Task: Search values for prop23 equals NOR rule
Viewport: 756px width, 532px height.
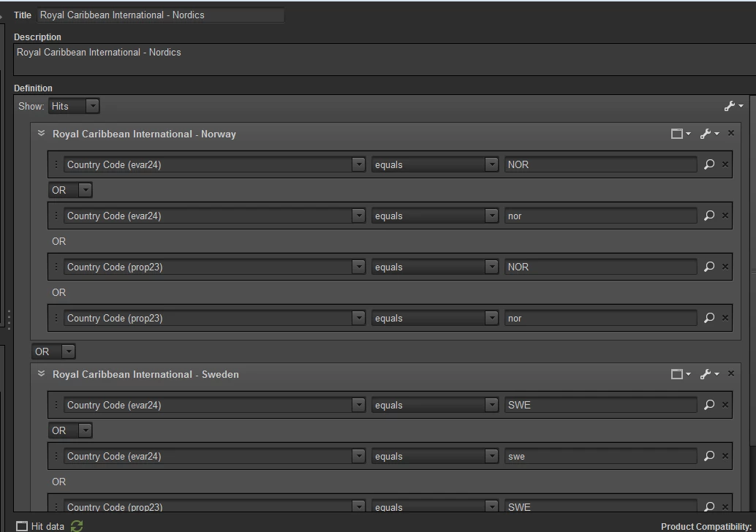Action: 708,267
